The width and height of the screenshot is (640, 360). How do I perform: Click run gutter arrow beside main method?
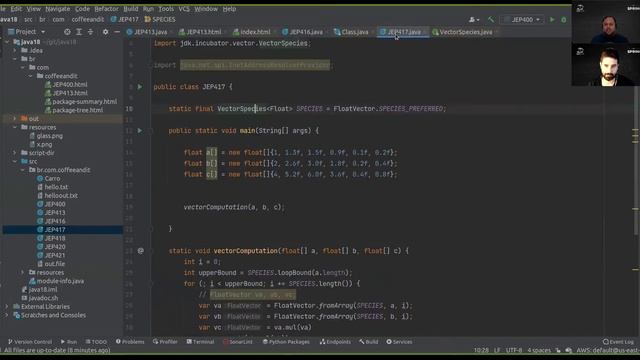click(x=140, y=131)
